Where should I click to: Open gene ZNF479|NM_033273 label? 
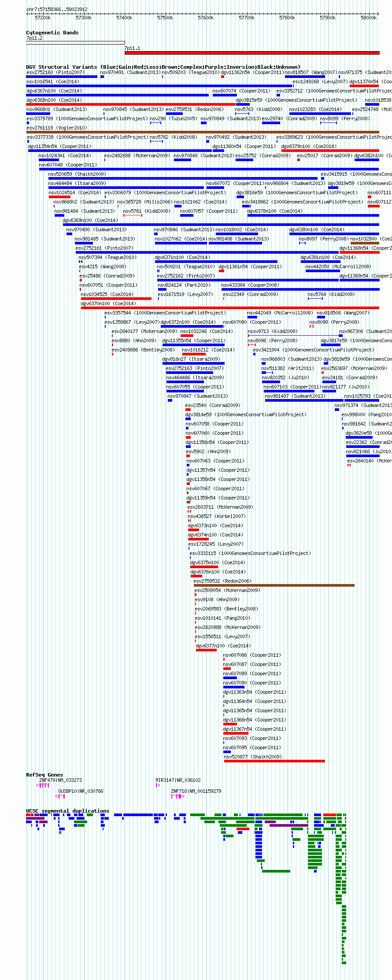click(x=60, y=780)
